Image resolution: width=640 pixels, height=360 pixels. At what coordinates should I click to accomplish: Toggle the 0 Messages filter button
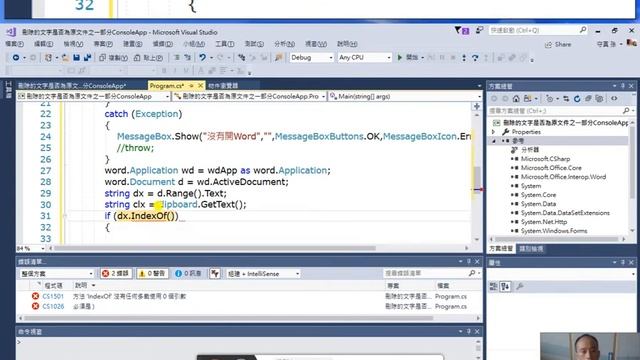[x=188, y=273]
